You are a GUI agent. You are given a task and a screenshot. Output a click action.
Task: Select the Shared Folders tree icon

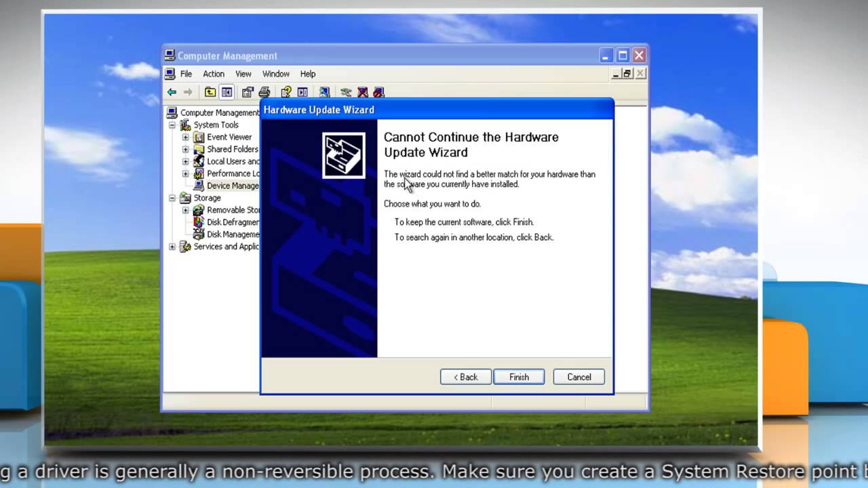tap(199, 149)
